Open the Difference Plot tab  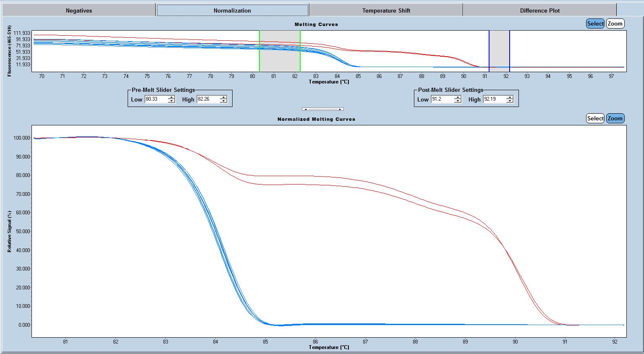tap(540, 10)
